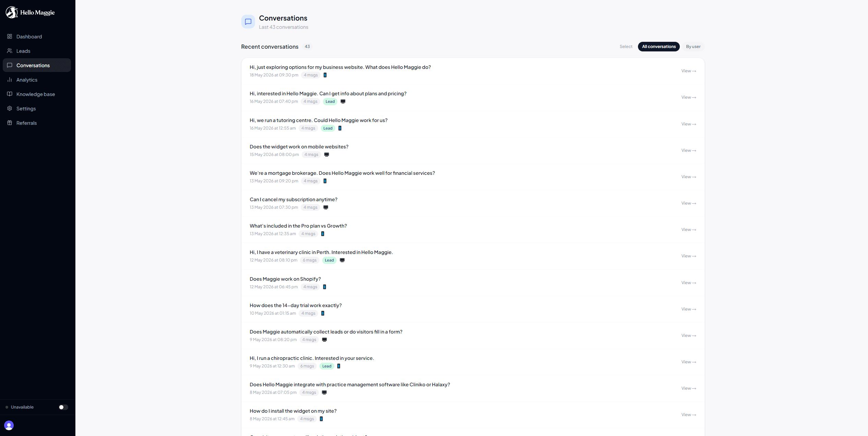The height and width of the screenshot is (436, 868).
Task: Click the Leads people icon in sidebar
Action: click(10, 51)
